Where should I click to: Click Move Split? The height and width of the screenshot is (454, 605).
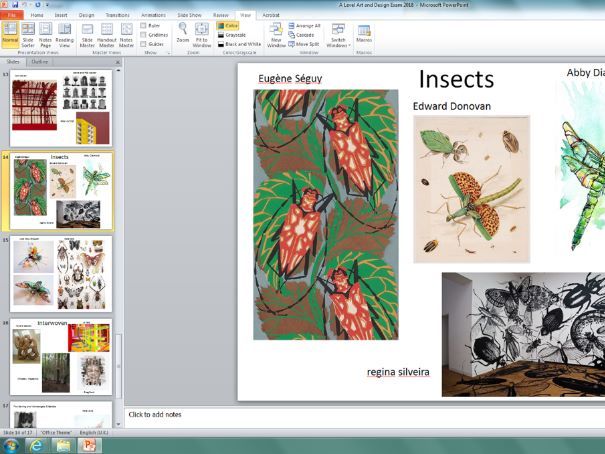click(304, 44)
